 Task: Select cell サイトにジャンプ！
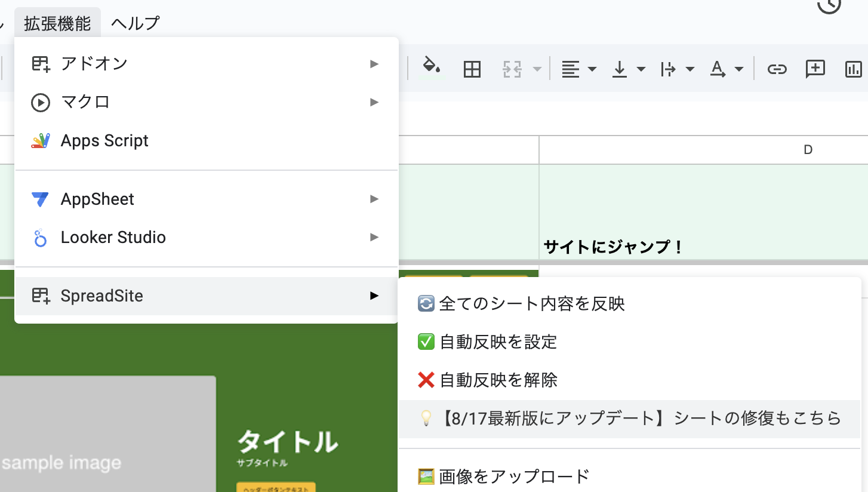click(703, 213)
